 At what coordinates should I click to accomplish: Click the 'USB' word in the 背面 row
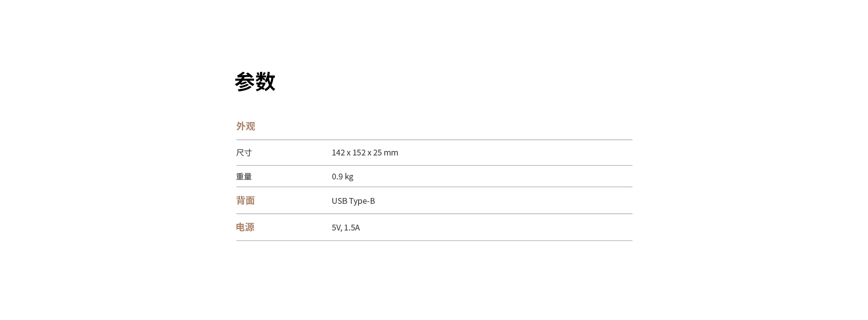(340, 201)
